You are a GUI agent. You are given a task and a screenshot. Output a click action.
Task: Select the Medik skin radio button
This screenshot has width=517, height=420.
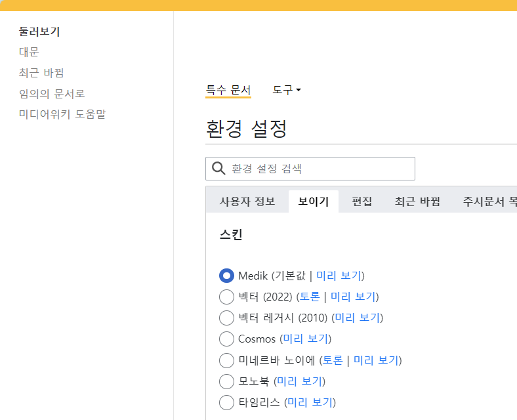(x=226, y=276)
